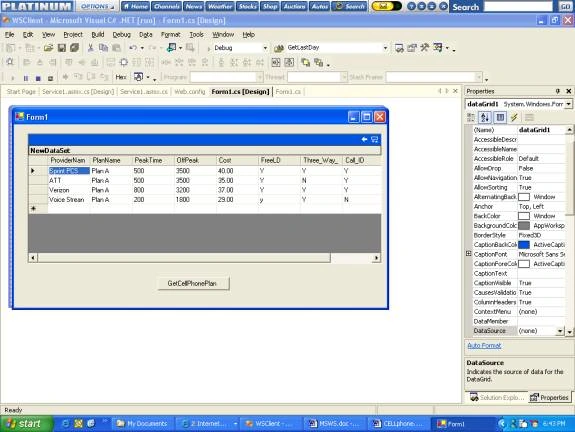
Task: Expand the CaptionFont property node
Action: pyautogui.click(x=468, y=254)
